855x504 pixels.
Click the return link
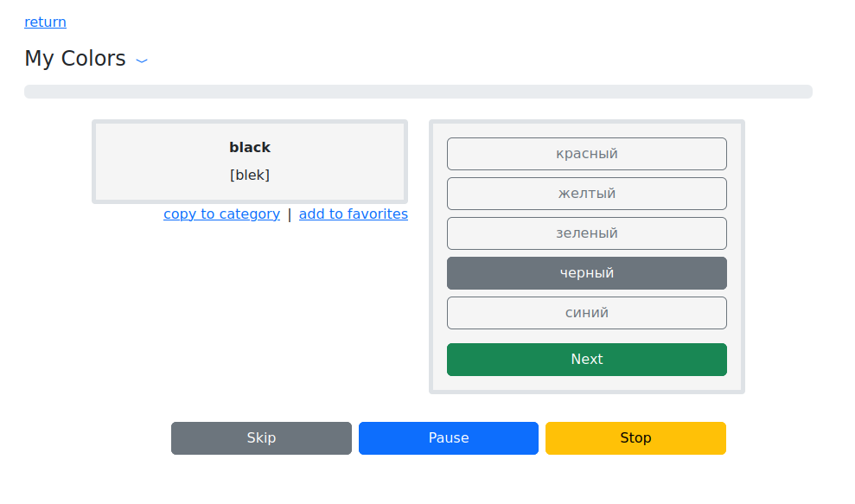(45, 22)
